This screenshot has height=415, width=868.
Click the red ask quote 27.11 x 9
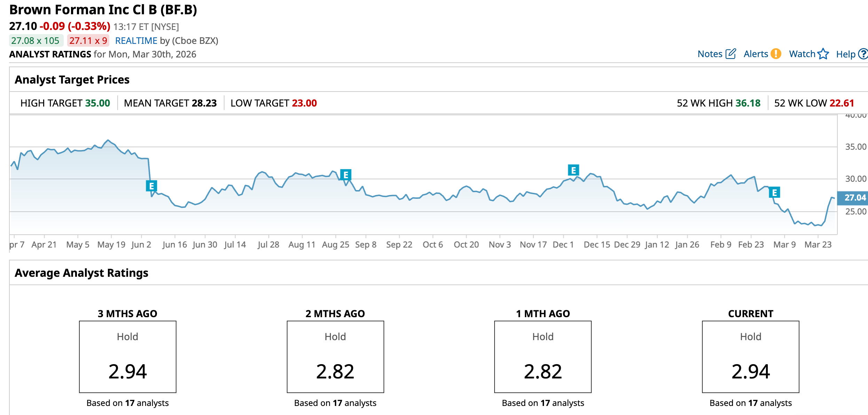pos(88,41)
